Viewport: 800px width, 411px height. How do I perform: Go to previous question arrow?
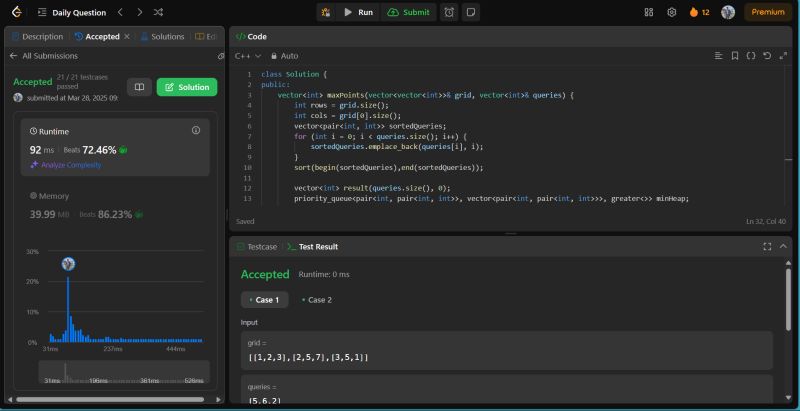click(120, 12)
